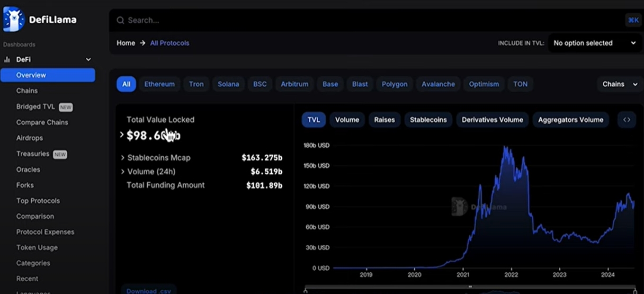Filter by BSC chain

(x=260, y=84)
